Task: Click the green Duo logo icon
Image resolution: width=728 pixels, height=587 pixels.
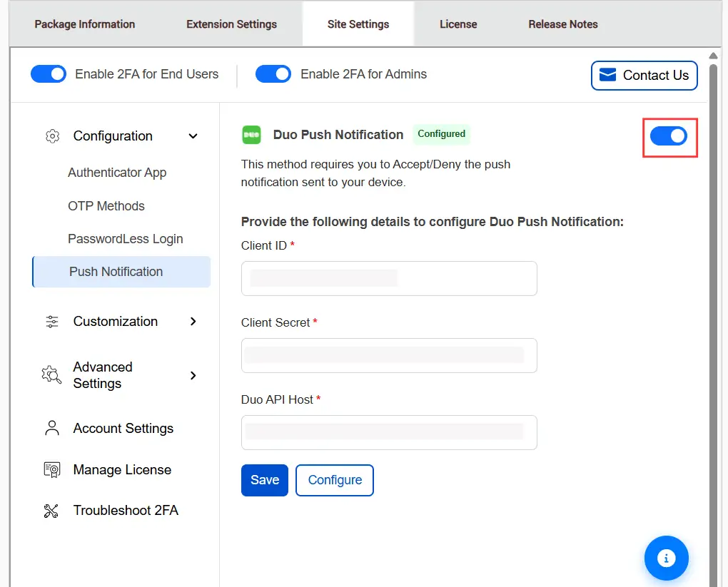Action: 251,134
